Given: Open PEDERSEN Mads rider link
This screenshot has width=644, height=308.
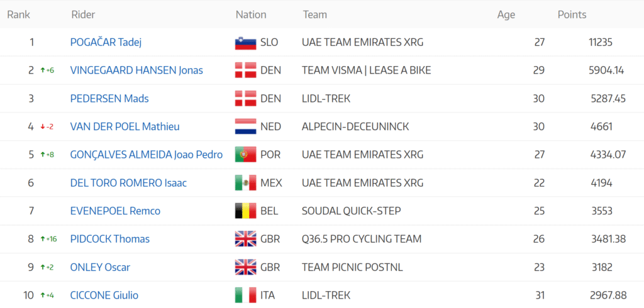Looking at the screenshot, I should click(109, 99).
